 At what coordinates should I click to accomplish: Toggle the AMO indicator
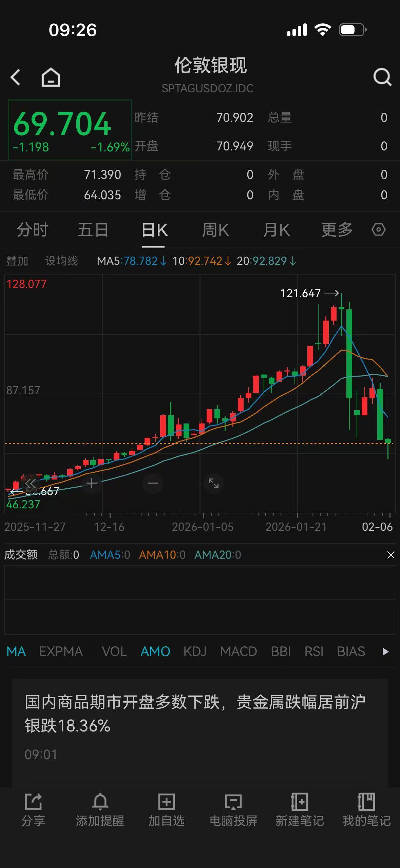pos(155,652)
